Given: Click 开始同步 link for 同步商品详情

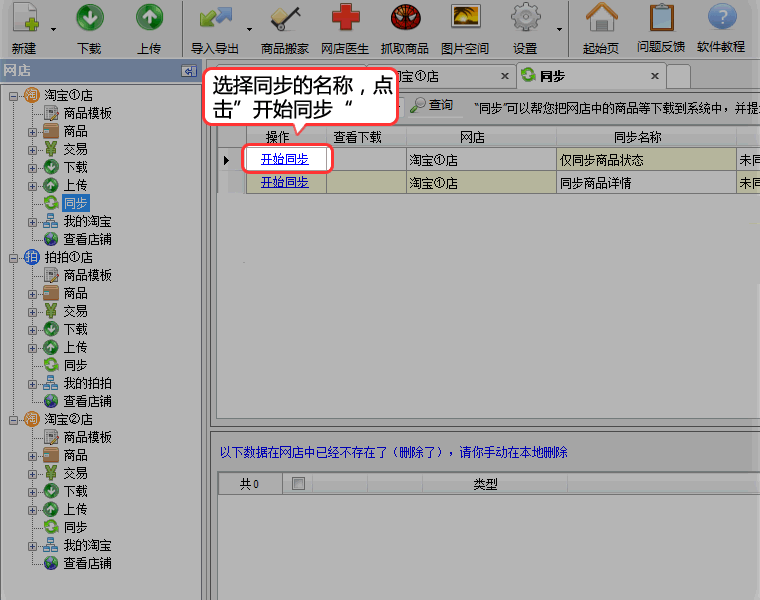Looking at the screenshot, I should click(x=285, y=182).
